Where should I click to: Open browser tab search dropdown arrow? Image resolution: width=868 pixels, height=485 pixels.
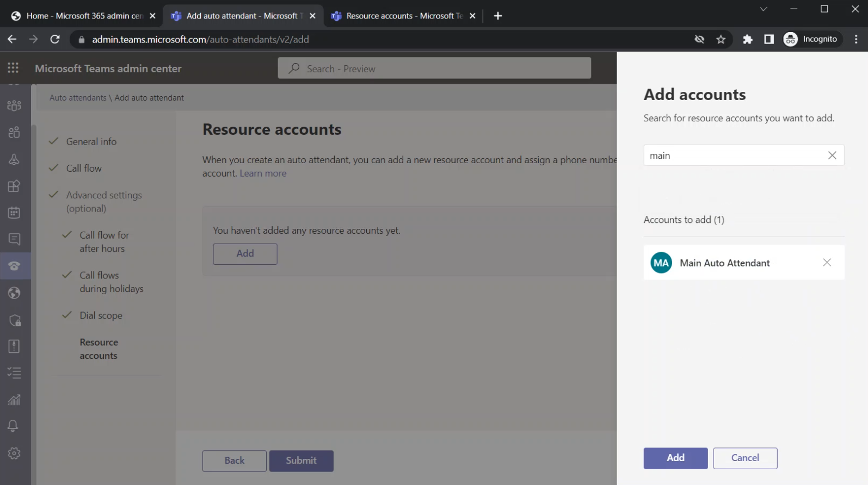point(764,9)
